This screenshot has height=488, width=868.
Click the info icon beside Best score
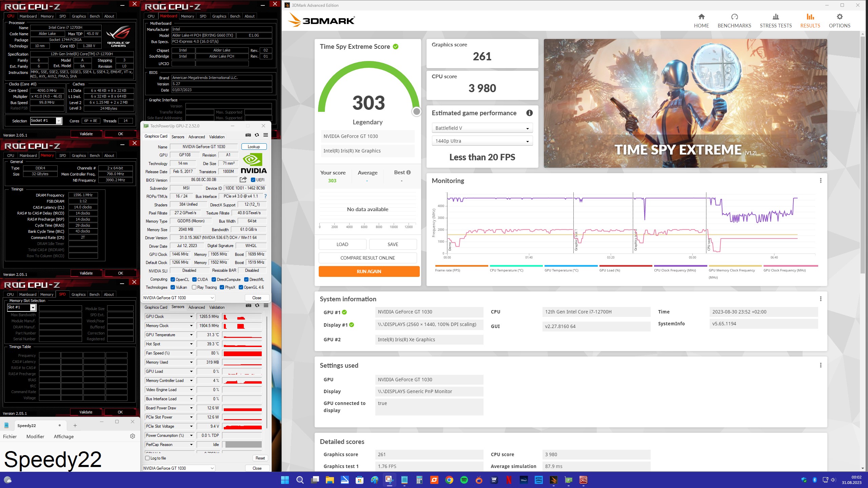click(x=409, y=172)
